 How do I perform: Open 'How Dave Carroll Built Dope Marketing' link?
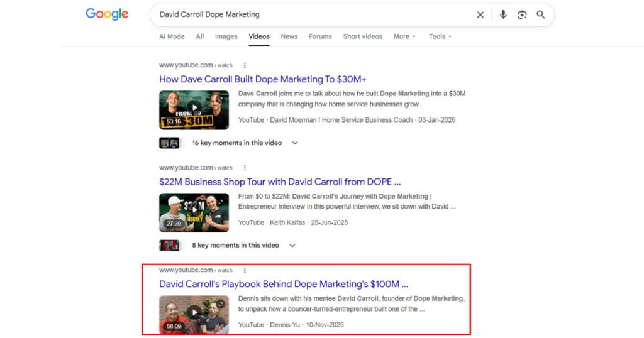click(262, 79)
